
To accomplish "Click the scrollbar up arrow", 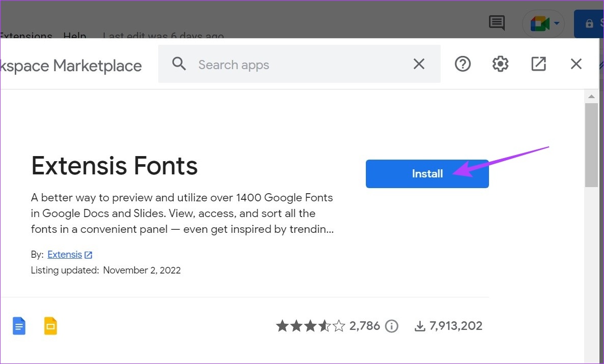I will [x=591, y=97].
